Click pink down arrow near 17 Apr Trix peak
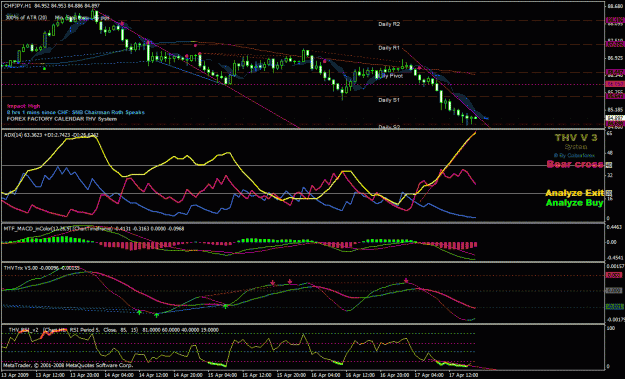Image resolution: width=625 pixels, height=379 pixels. [x=406, y=280]
